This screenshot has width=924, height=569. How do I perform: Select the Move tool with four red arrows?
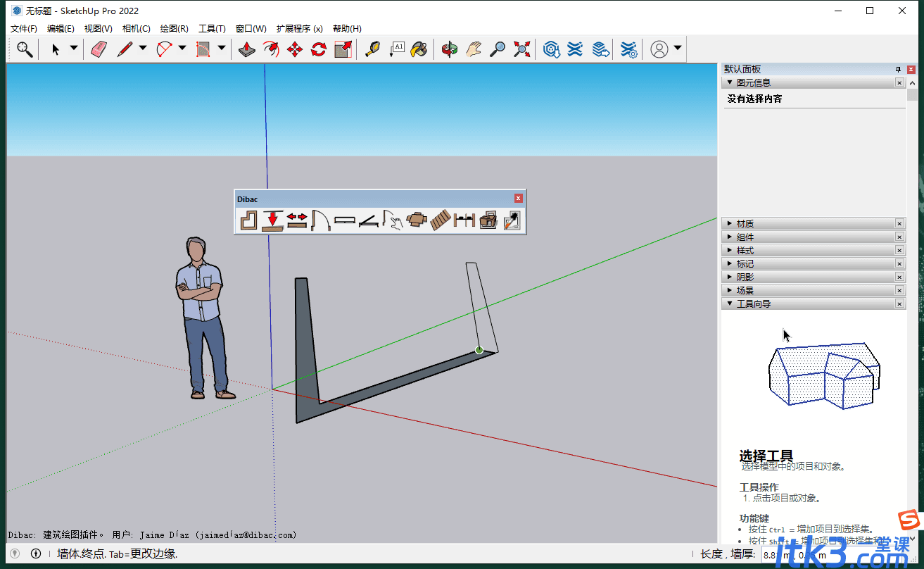[x=295, y=49]
